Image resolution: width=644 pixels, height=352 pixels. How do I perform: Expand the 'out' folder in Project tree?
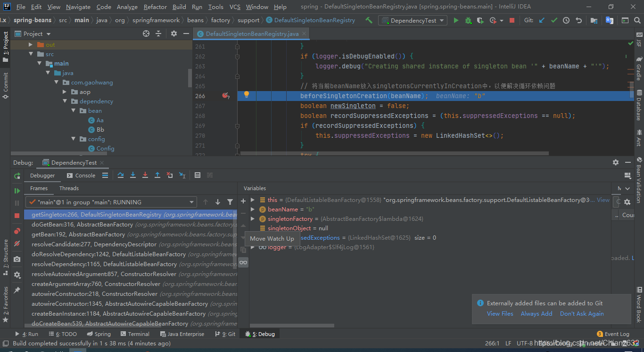coord(31,45)
